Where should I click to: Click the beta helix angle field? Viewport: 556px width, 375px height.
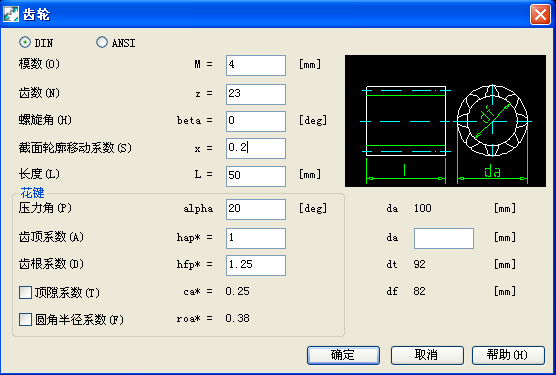[256, 121]
